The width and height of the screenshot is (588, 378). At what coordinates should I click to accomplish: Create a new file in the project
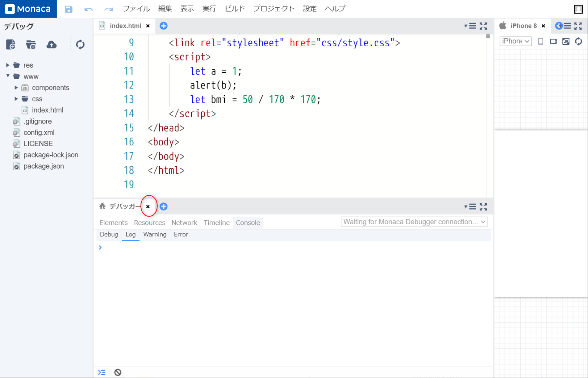10,44
